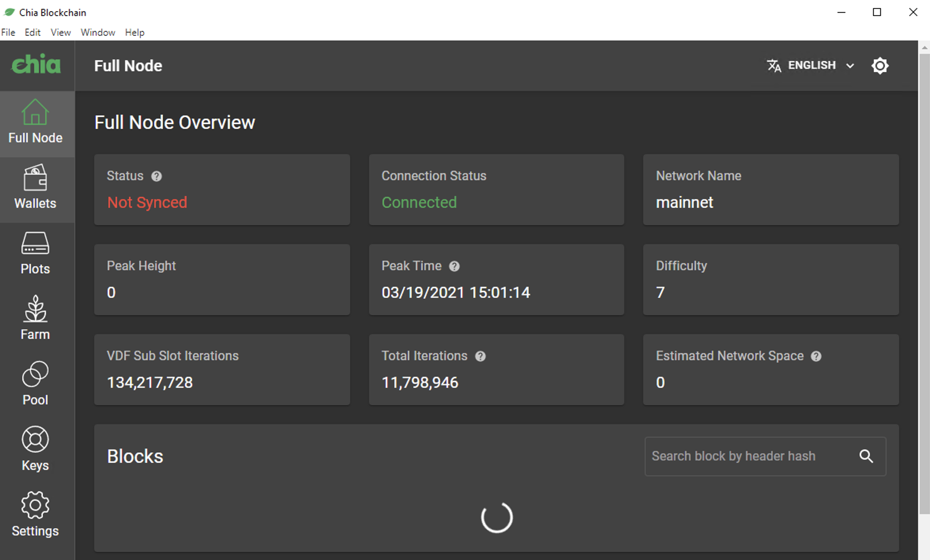Viewport: 930px width, 560px height.
Task: Open Settings from the sidebar
Action: 35,514
